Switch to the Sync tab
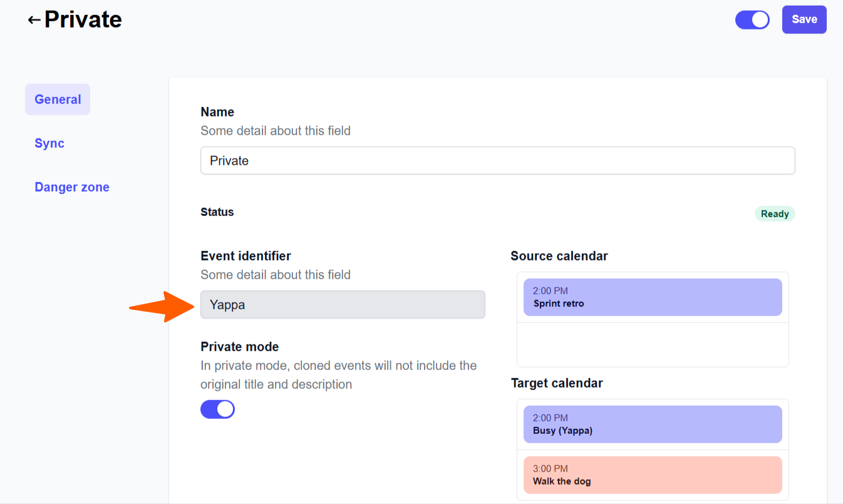The height and width of the screenshot is (504, 843). (x=49, y=143)
